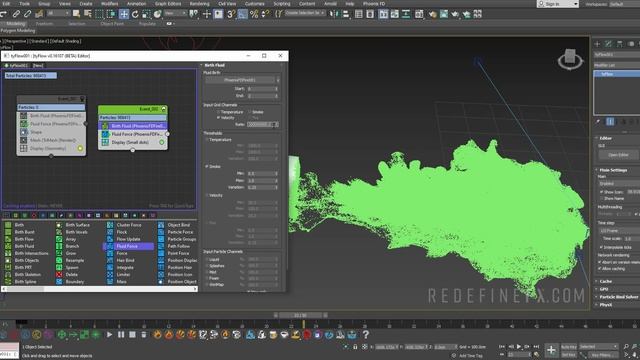Open the Modifiers menu

pyautogui.click(x=109, y=3)
